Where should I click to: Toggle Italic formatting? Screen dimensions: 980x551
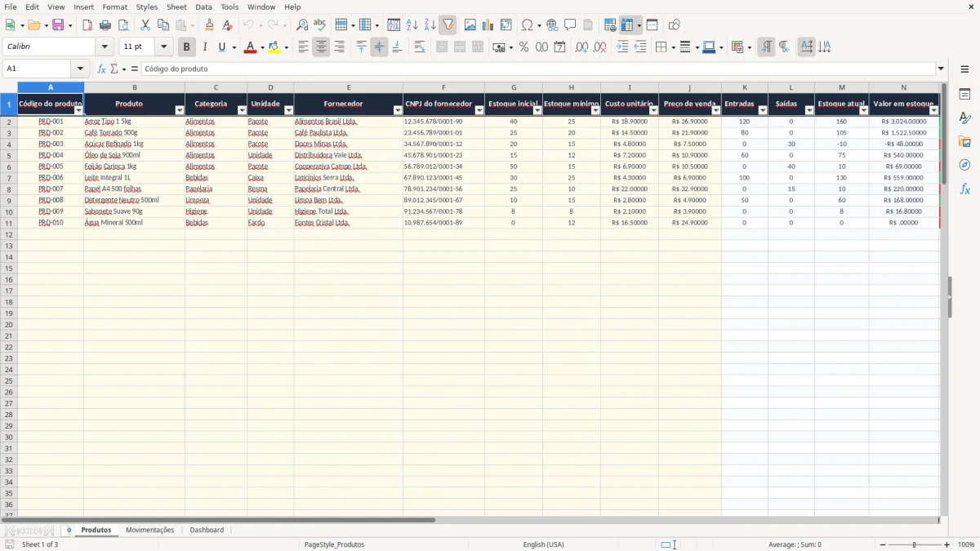204,47
